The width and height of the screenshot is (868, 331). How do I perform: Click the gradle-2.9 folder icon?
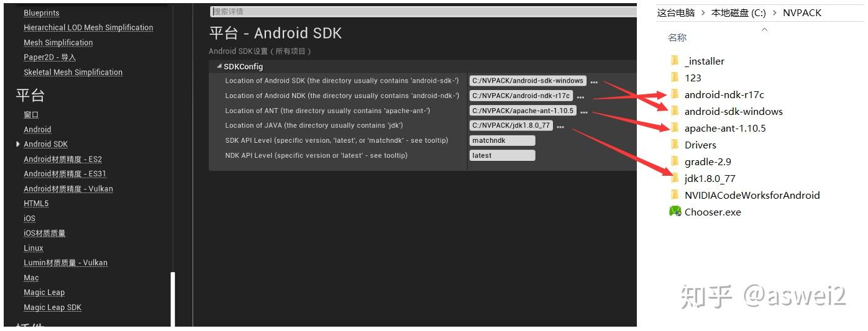[x=675, y=161]
